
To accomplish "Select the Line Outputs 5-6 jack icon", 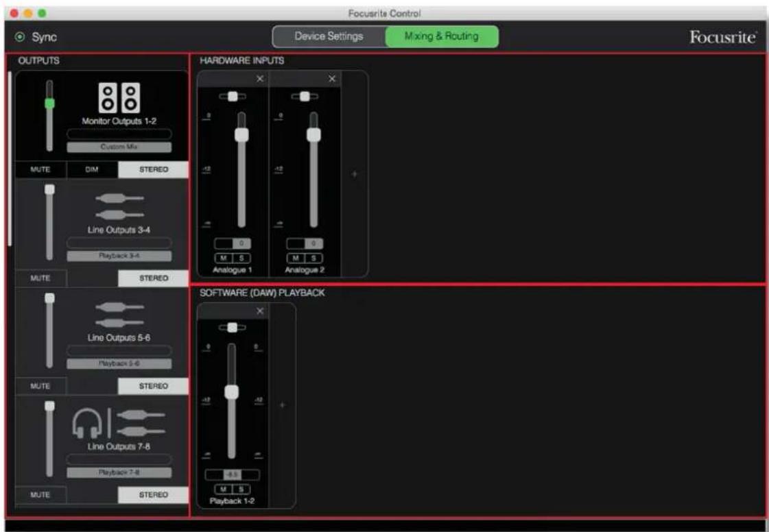I will [x=119, y=315].
